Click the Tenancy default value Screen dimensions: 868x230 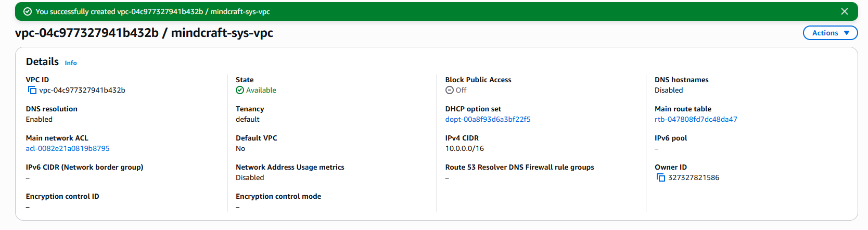click(x=247, y=119)
